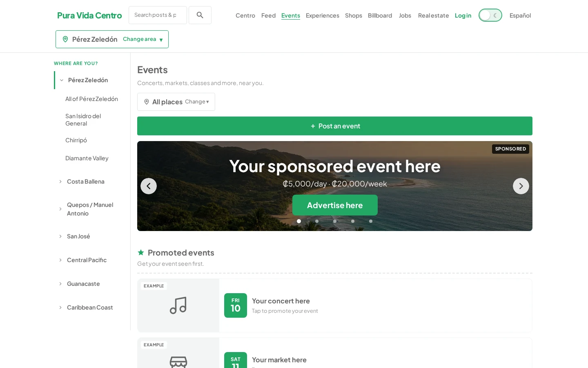Image resolution: width=588 pixels, height=368 pixels.
Task: Click the magnifier search button
Action: (x=200, y=15)
